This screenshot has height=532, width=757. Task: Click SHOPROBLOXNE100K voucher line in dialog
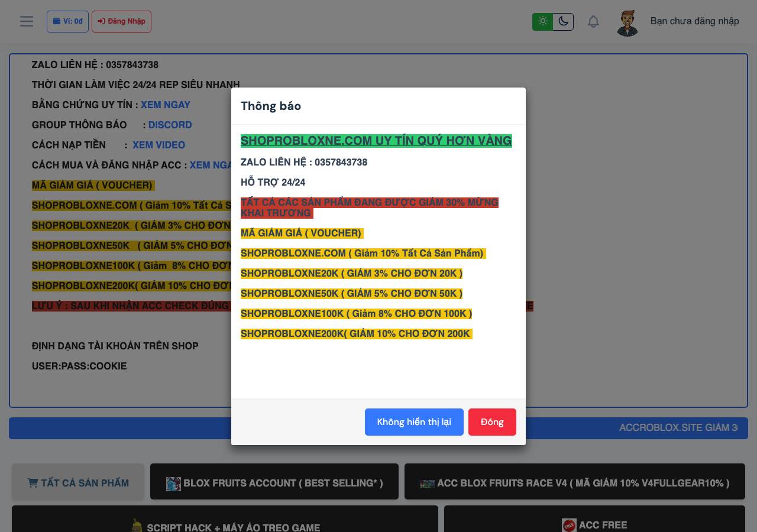(357, 313)
